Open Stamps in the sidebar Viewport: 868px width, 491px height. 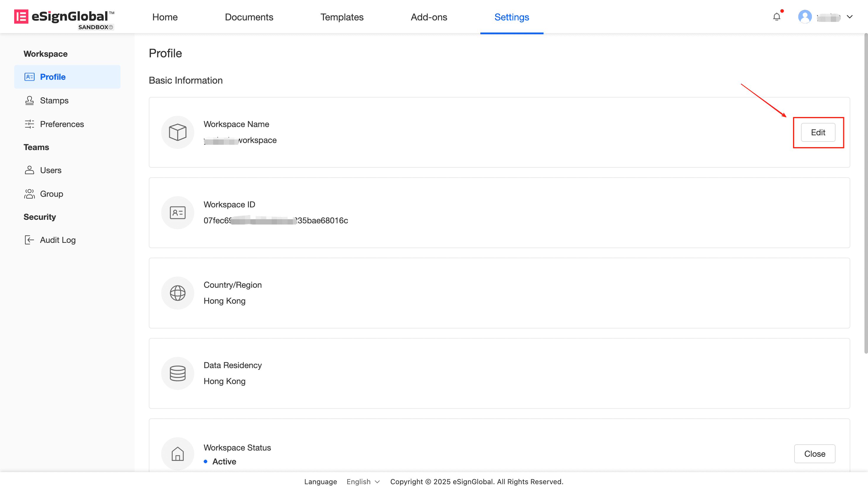tap(54, 100)
